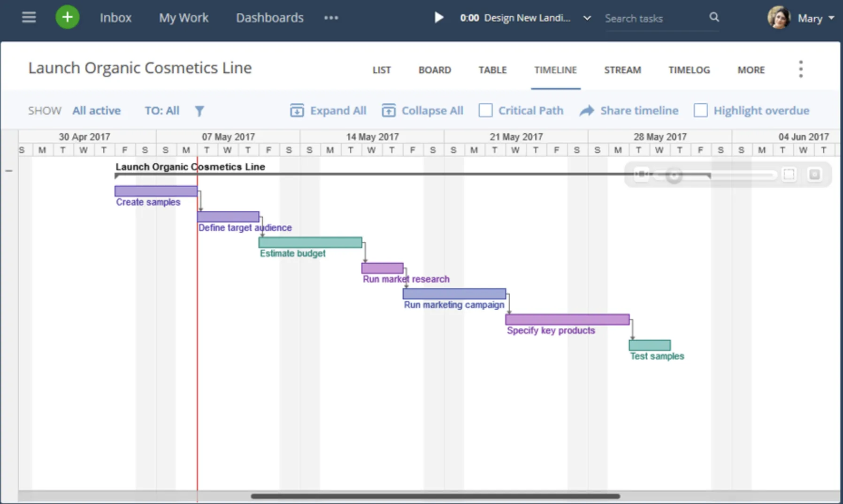Enable the Highlight overdue checkbox

(x=701, y=110)
